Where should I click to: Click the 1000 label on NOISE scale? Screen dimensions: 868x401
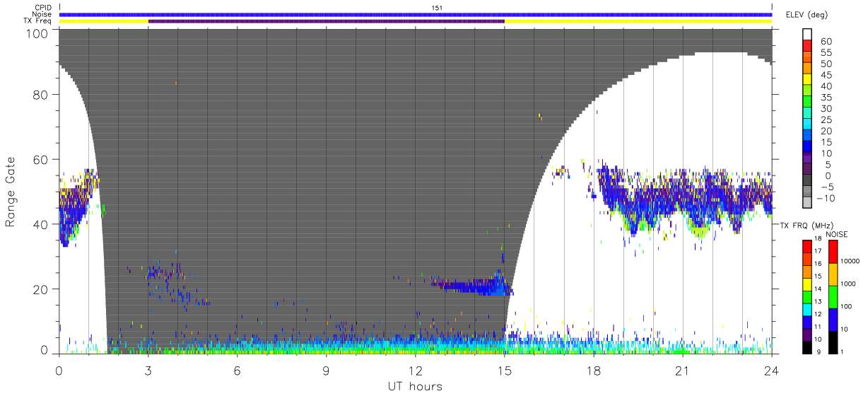point(850,284)
